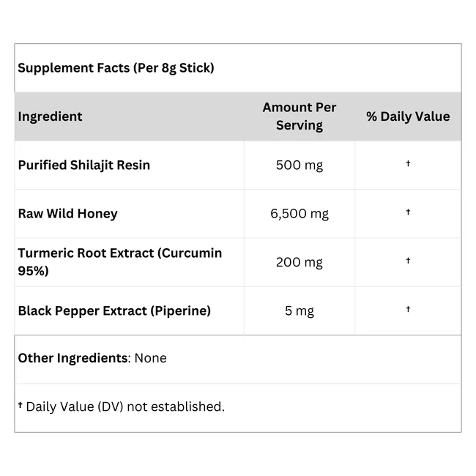Viewport: 476px width, 476px height.
Task: Click the dagger symbol in Black Pepper row
Action: [x=408, y=309]
